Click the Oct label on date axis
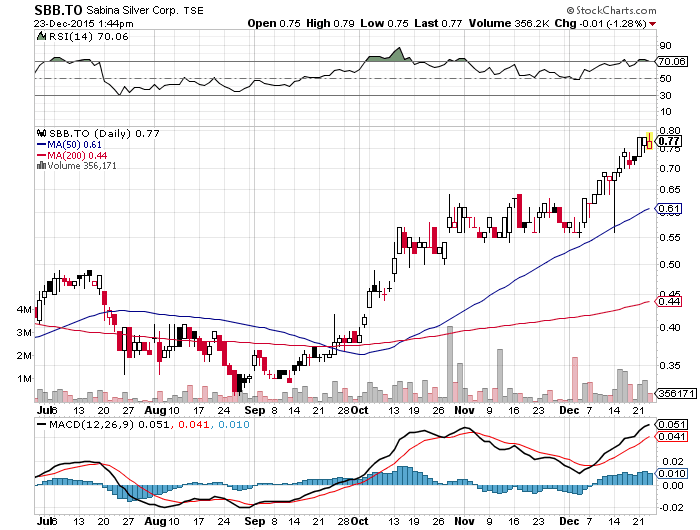 tap(357, 410)
